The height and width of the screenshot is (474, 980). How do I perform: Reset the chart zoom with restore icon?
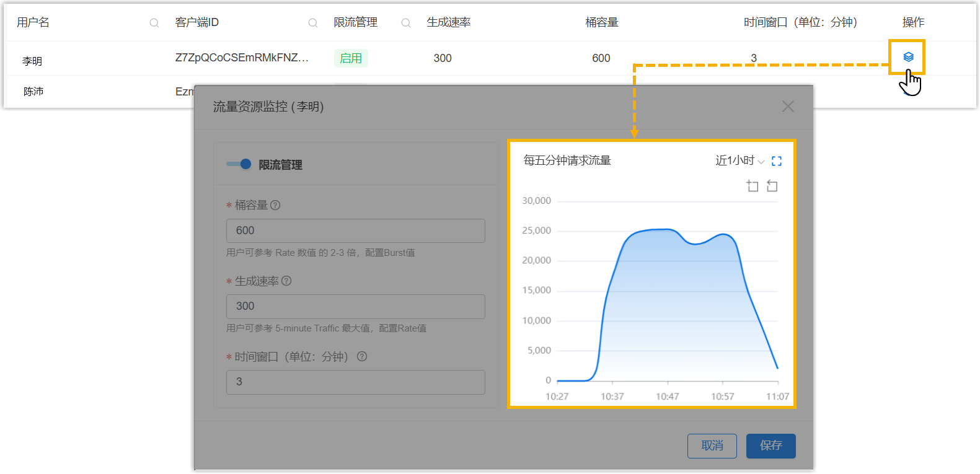(x=772, y=186)
